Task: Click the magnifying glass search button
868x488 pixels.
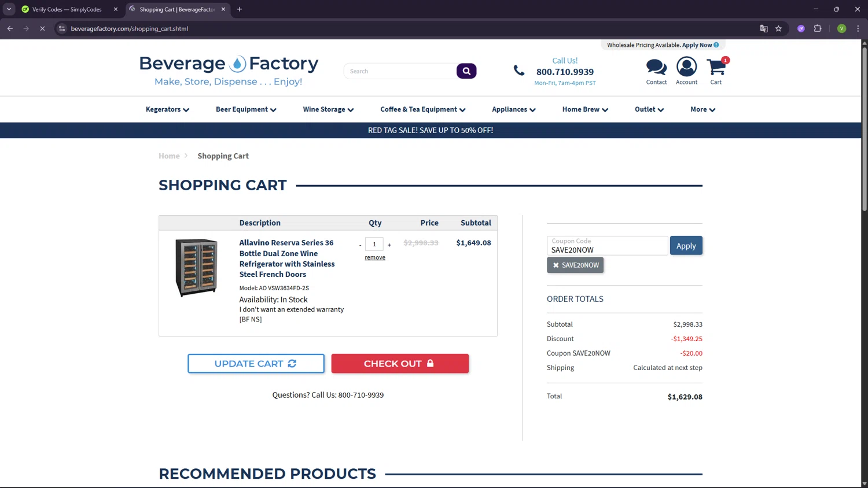Action: coord(466,71)
